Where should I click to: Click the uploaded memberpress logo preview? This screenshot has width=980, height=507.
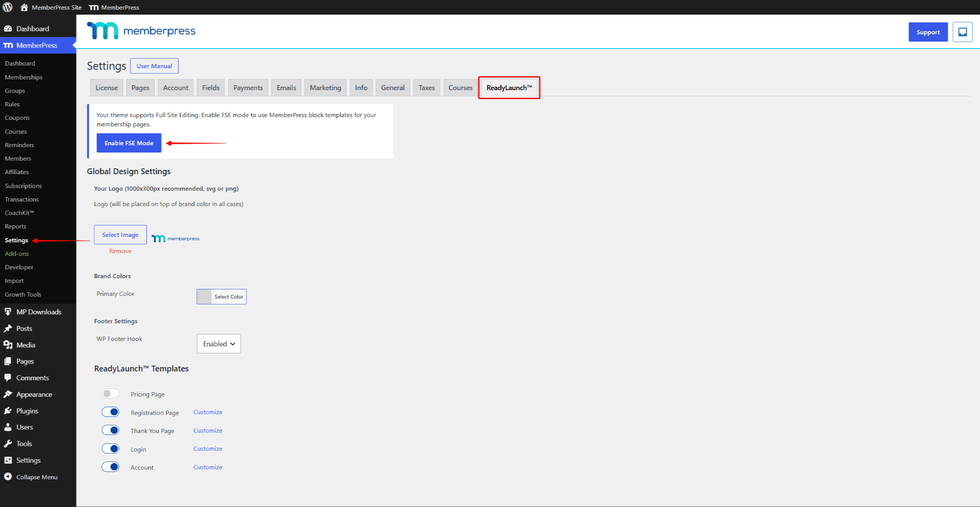175,238
